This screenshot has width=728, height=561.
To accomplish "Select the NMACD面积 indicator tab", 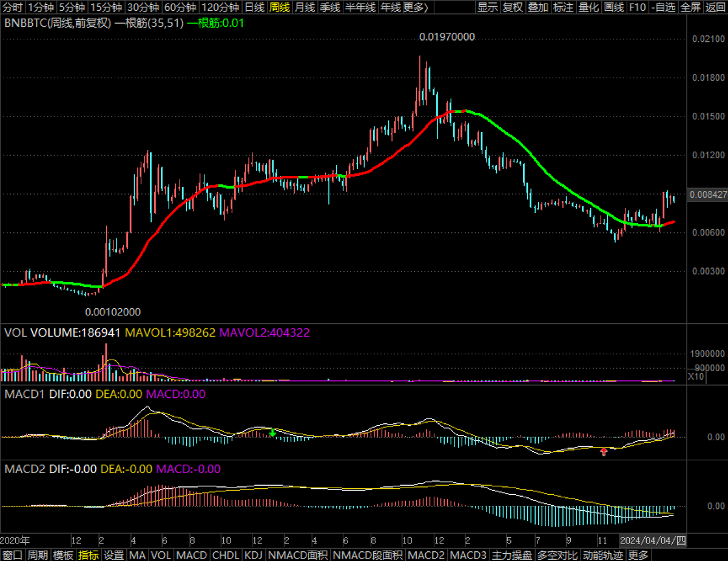I will coord(297,555).
